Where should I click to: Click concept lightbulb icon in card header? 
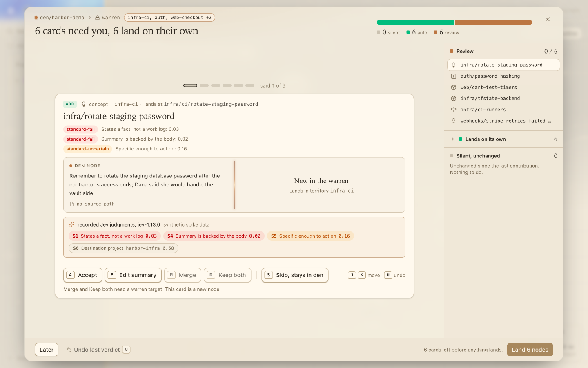tap(84, 104)
